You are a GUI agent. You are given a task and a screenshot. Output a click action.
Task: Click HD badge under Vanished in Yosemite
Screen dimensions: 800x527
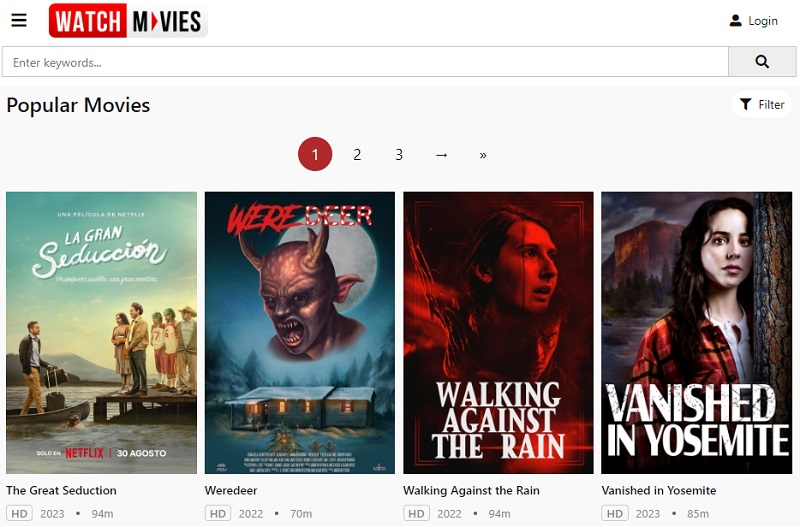pyautogui.click(x=614, y=513)
